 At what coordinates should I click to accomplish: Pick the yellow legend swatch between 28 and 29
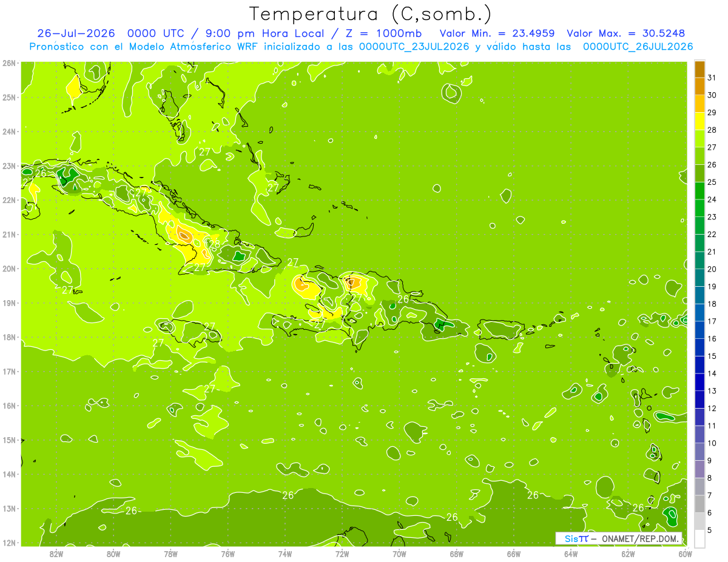pyautogui.click(x=699, y=121)
